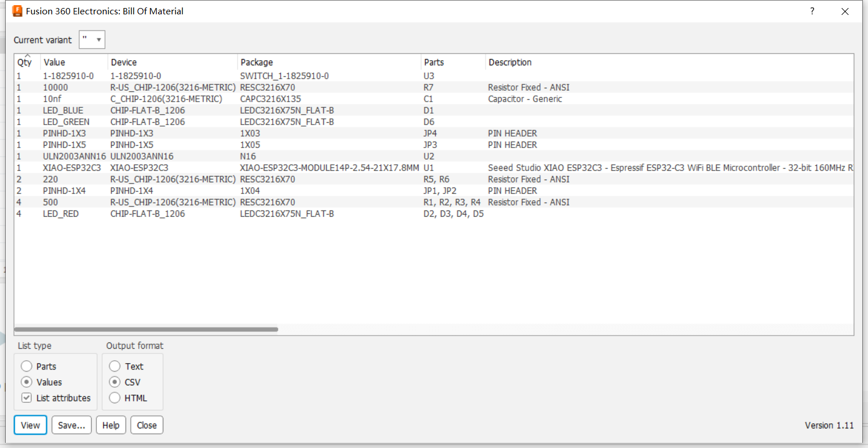This screenshot has height=448, width=868.
Task: Click parts cell JP1, JP2
Action: 440,190
